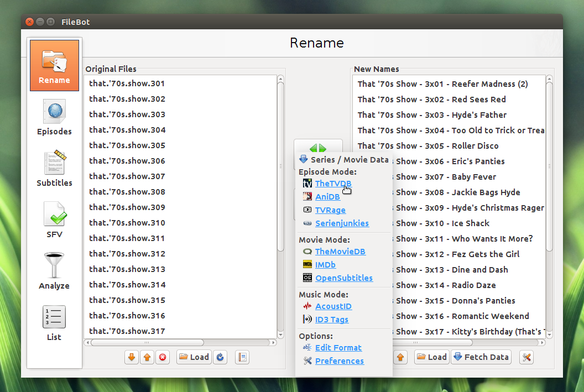Screen dimensions: 584x392
Task: Open the history list icon button
Action: coord(242,357)
